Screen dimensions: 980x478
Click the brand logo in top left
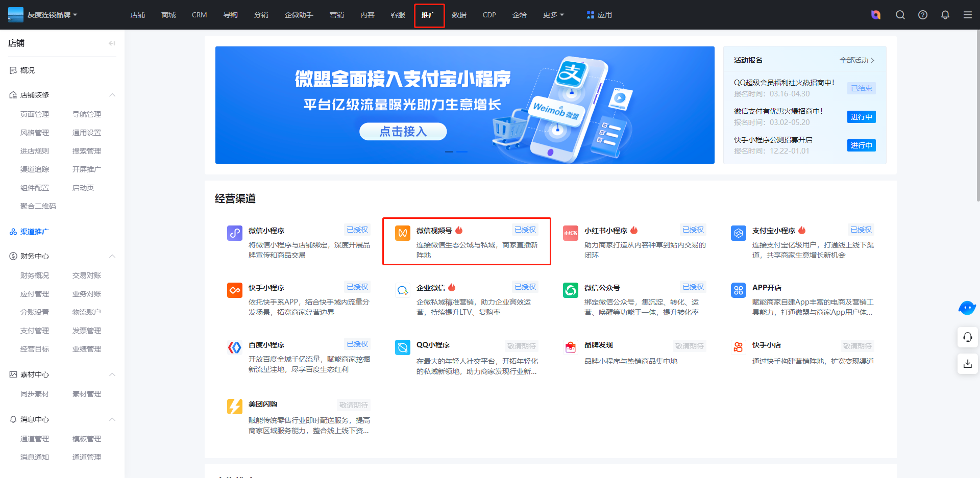tap(16, 15)
